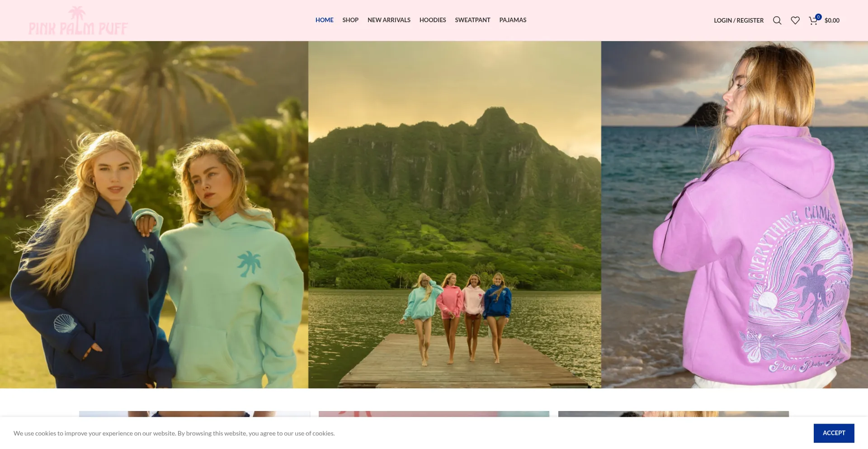The height and width of the screenshot is (449, 868).
Task: Go to the Home menu item
Action: [324, 20]
